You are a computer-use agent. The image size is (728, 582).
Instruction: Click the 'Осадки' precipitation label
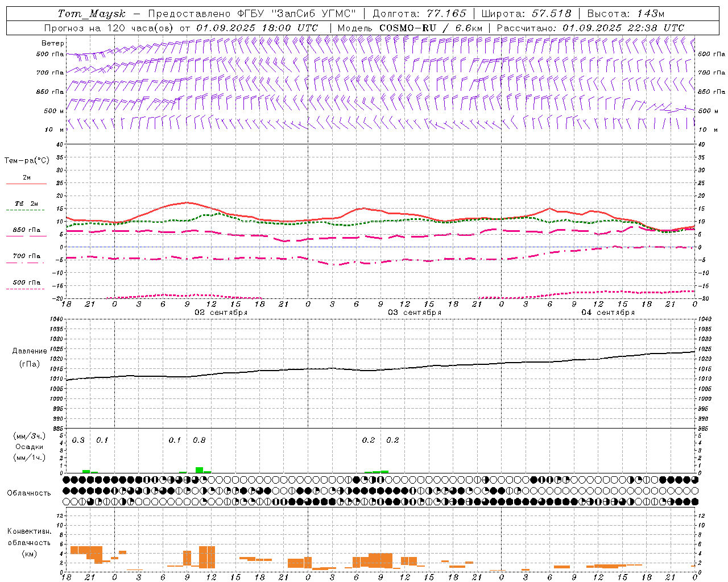point(29,447)
